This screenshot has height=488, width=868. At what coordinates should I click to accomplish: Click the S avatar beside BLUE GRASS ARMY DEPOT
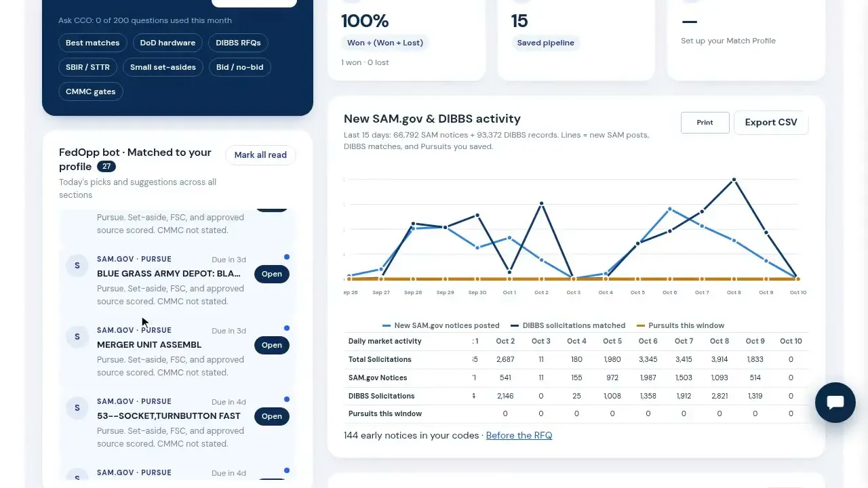click(x=77, y=266)
